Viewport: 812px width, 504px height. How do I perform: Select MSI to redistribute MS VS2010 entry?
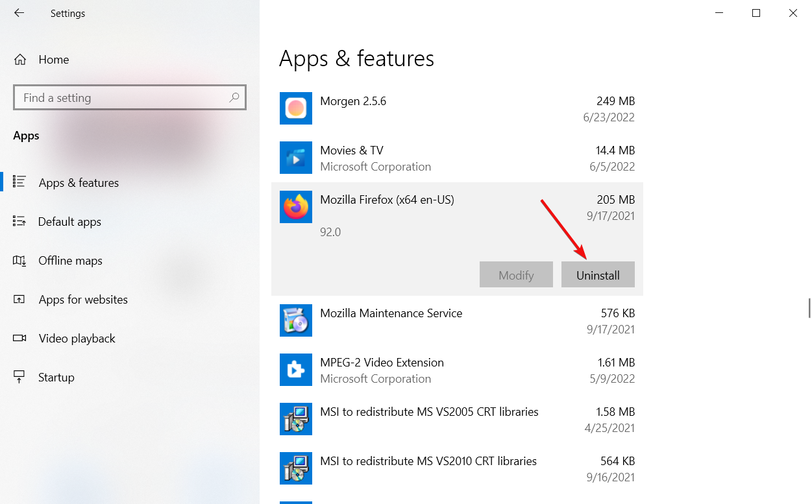click(x=428, y=461)
